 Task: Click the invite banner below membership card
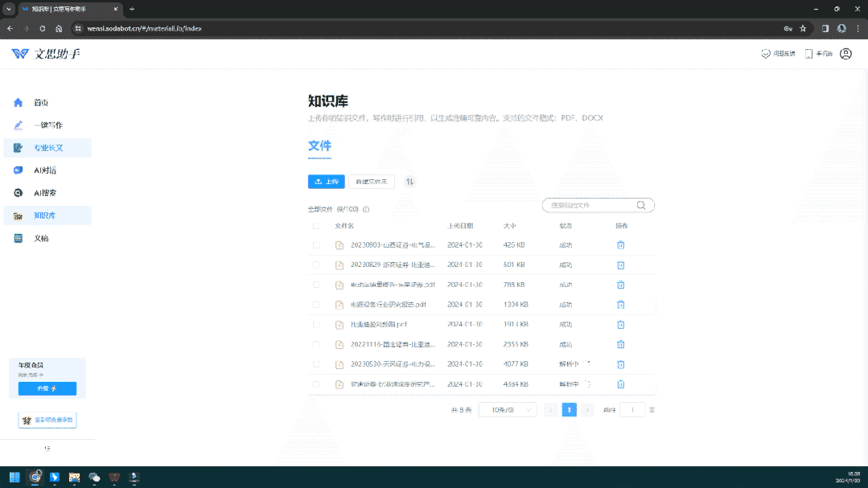(47, 420)
